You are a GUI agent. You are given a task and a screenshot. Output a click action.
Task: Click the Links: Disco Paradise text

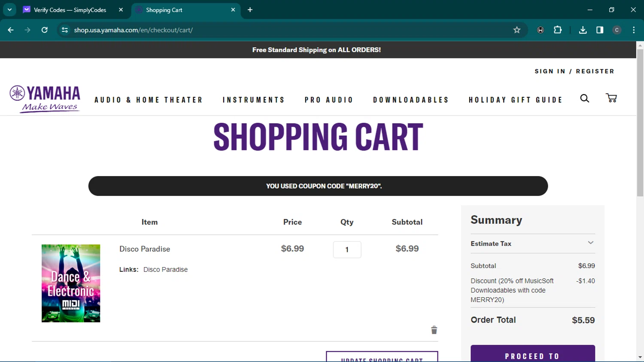click(x=153, y=270)
